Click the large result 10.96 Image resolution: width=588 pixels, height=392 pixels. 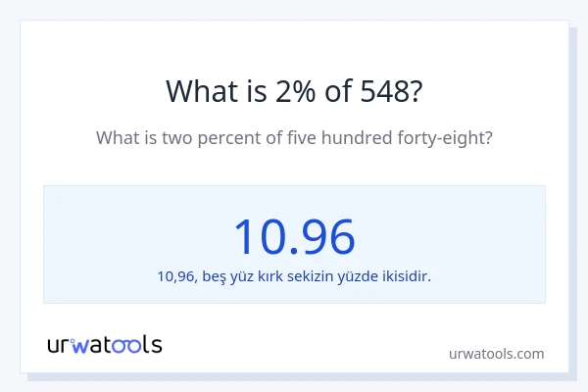(x=294, y=236)
